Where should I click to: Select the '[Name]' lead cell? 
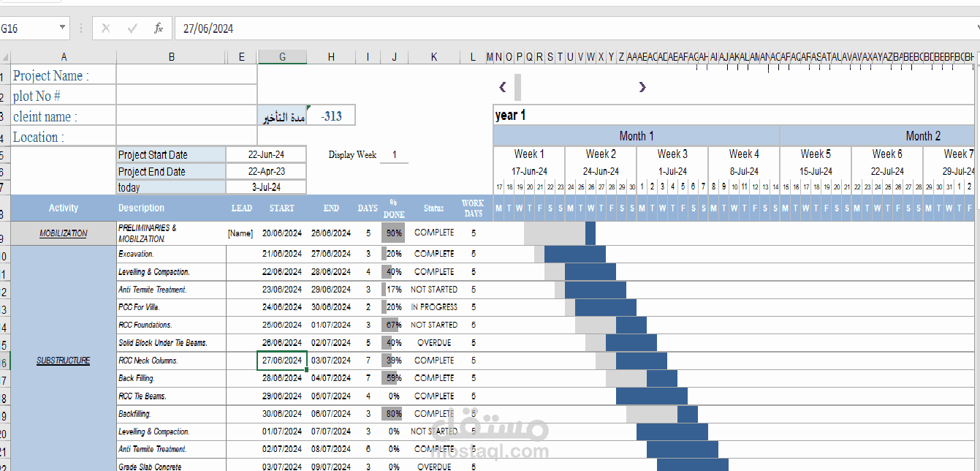point(242,233)
